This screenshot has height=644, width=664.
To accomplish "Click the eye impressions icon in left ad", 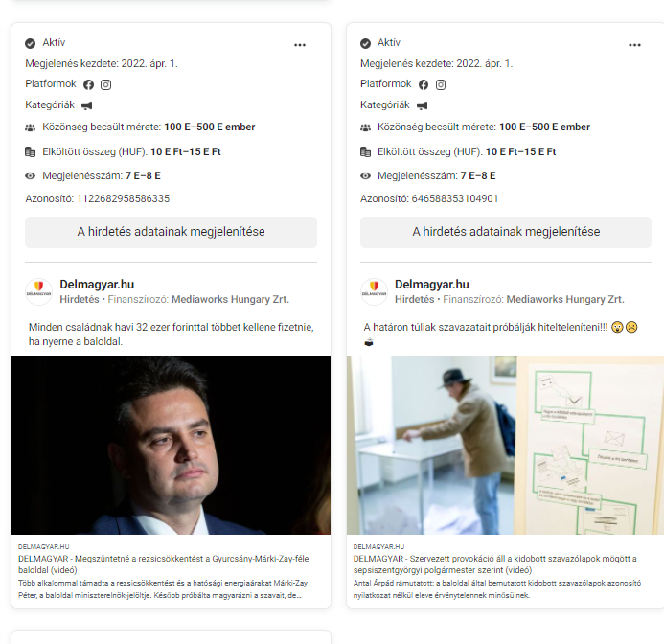I will click(30, 175).
